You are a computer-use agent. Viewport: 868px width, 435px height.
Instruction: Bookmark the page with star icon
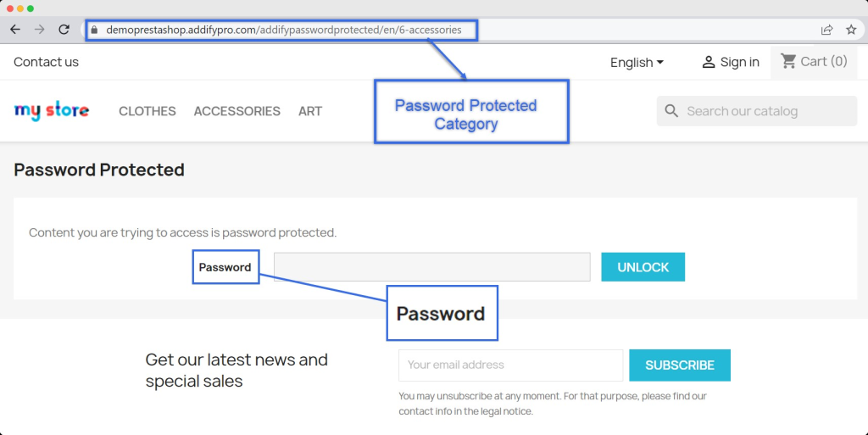tap(851, 30)
